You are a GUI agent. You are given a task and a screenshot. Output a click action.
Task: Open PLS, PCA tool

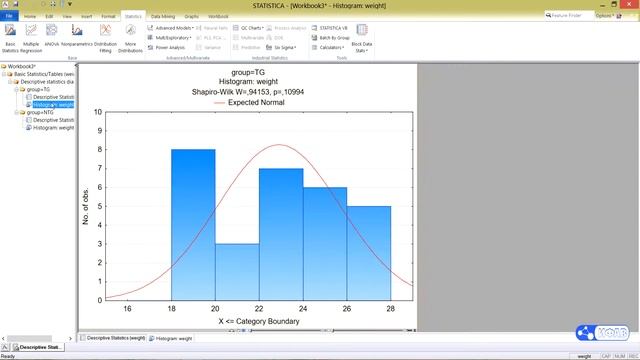tap(211, 38)
